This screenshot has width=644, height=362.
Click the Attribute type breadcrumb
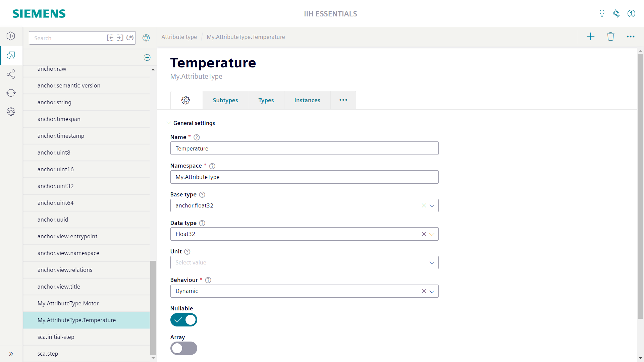click(x=179, y=37)
